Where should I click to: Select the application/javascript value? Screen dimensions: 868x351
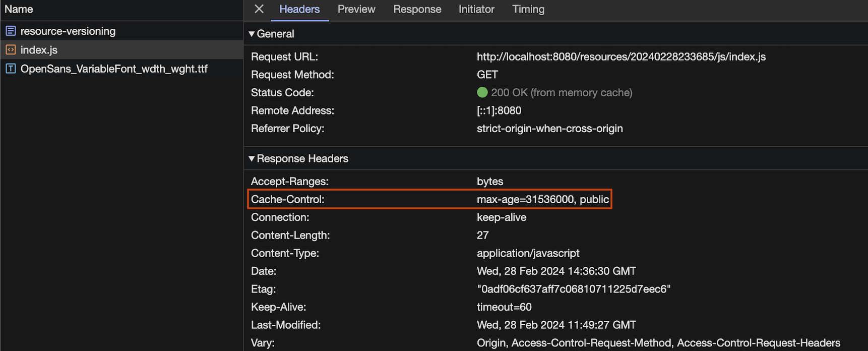[528, 253]
